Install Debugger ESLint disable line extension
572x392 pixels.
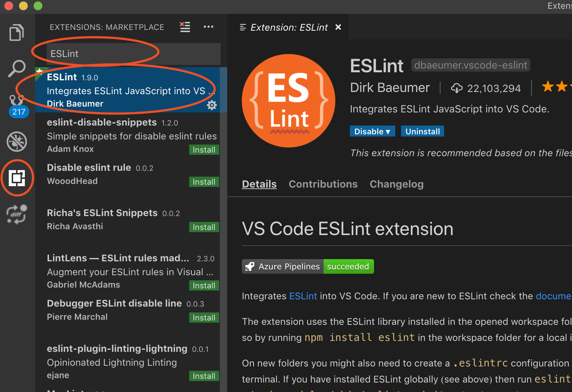tap(204, 318)
